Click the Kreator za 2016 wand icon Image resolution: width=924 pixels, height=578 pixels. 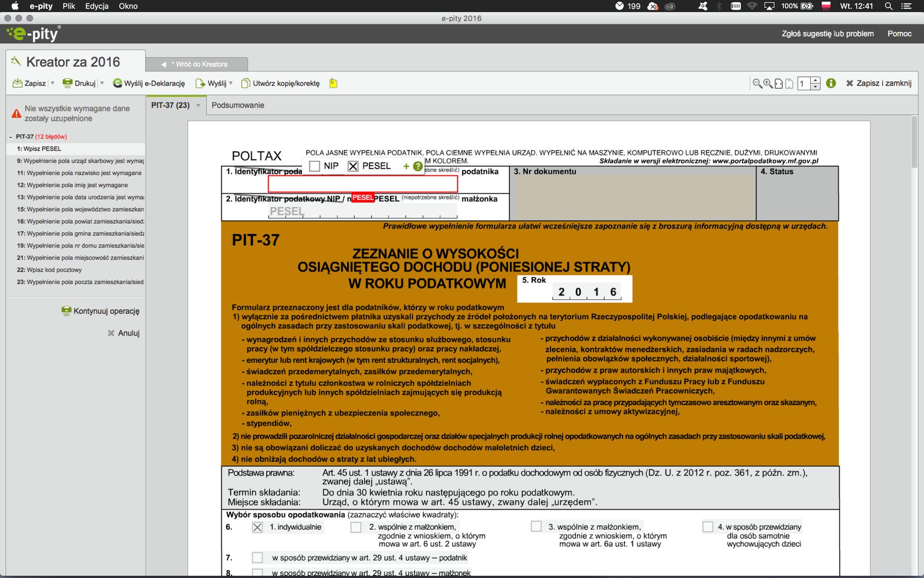[x=16, y=61]
